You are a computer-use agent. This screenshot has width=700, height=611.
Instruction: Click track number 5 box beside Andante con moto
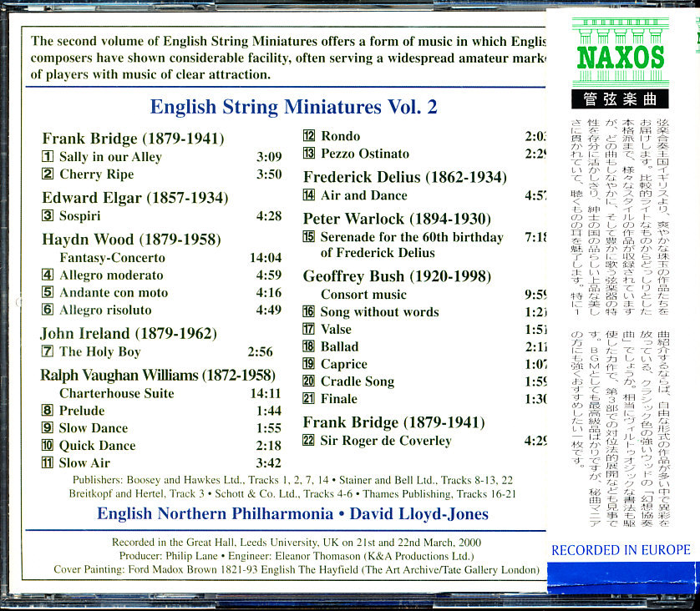tap(48, 293)
